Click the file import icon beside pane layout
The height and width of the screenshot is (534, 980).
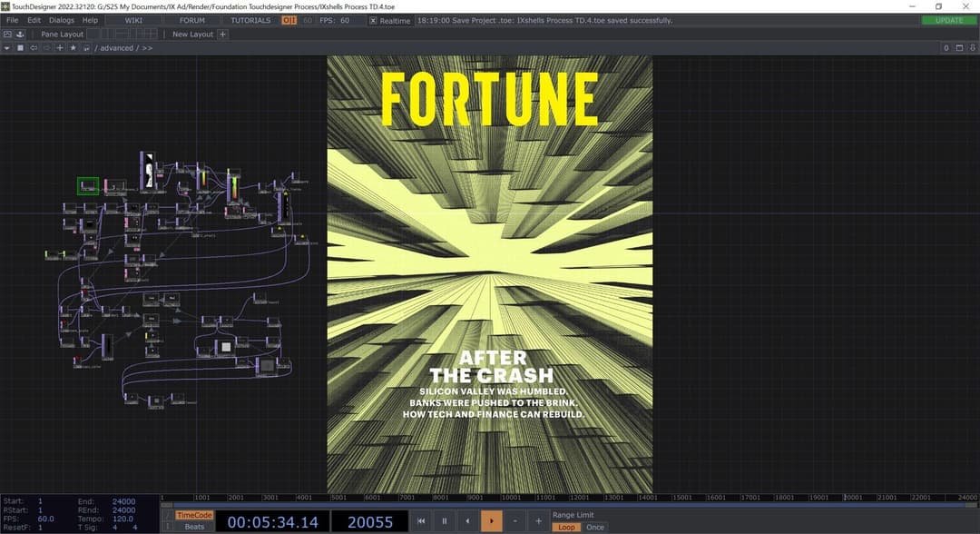tap(20, 34)
